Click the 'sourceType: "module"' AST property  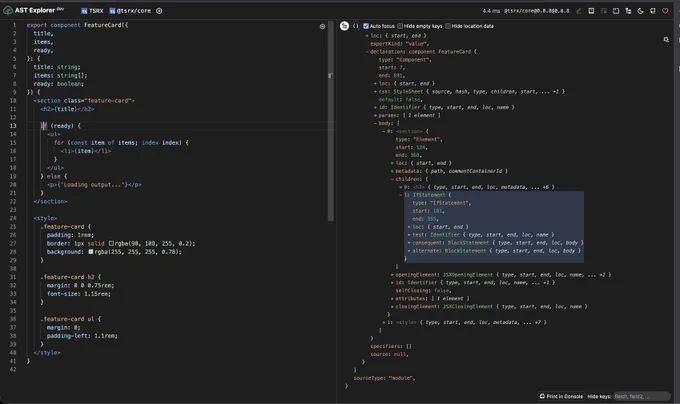point(384,378)
